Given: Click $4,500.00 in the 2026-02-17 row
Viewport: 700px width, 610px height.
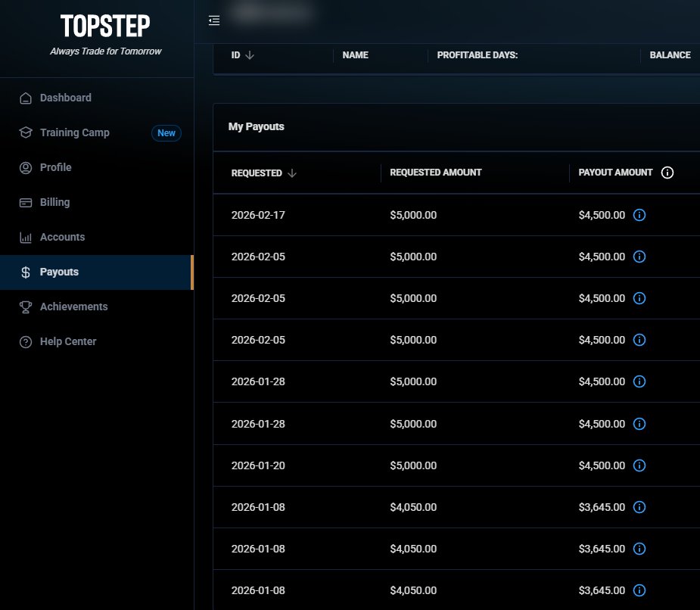Looking at the screenshot, I should (x=602, y=215).
